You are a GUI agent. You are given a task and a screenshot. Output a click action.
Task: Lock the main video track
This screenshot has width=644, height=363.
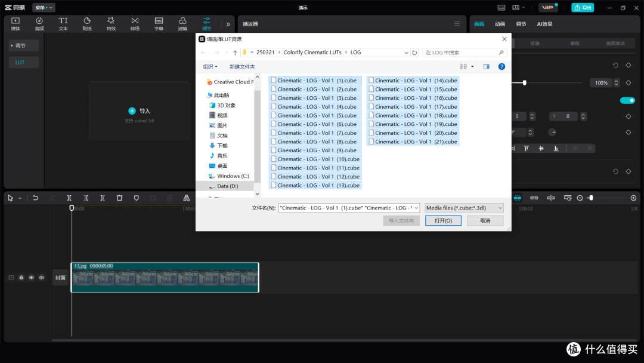tap(21, 278)
